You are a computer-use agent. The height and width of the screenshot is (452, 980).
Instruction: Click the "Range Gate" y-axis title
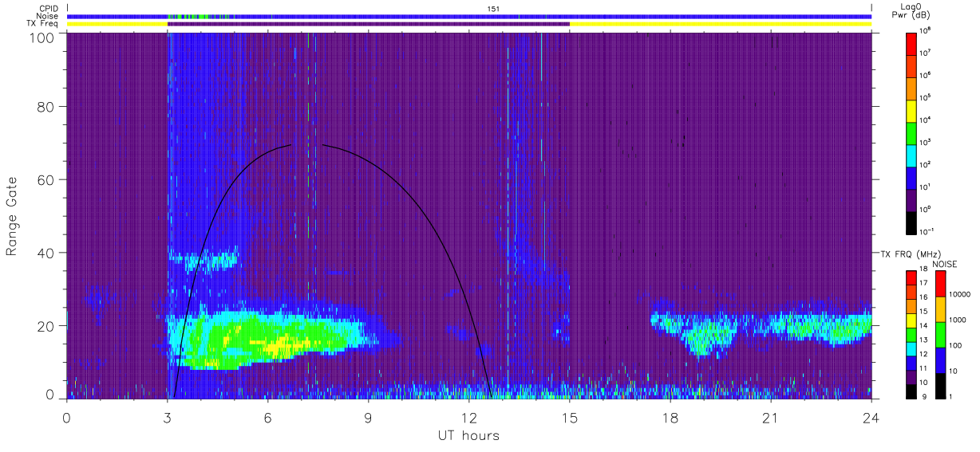[x=12, y=217]
